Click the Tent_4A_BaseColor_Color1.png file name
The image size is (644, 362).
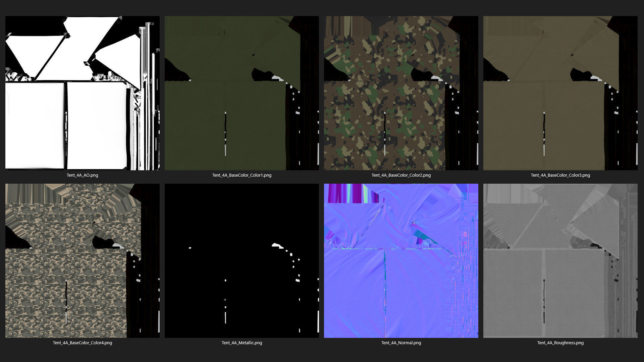tap(241, 175)
